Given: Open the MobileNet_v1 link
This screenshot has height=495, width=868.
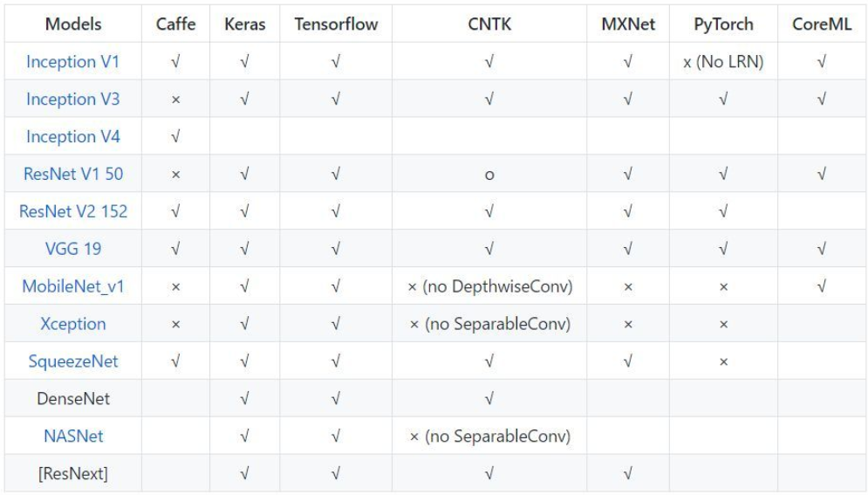Looking at the screenshot, I should [73, 286].
